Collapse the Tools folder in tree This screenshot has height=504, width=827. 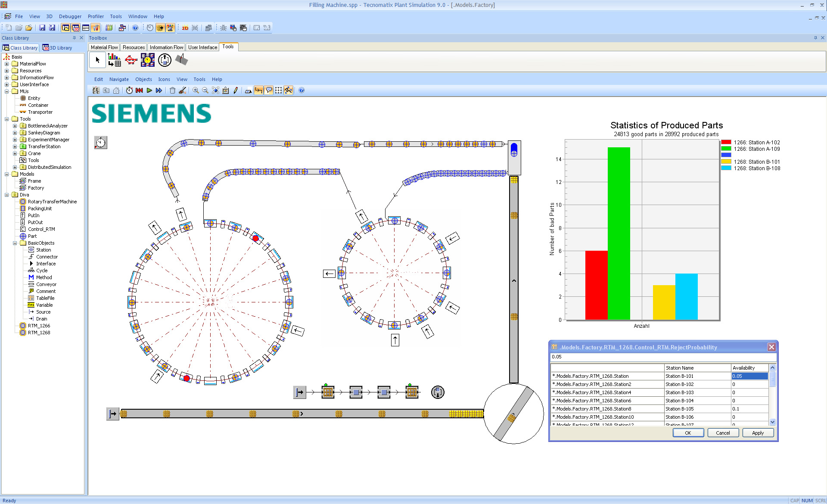point(6,119)
